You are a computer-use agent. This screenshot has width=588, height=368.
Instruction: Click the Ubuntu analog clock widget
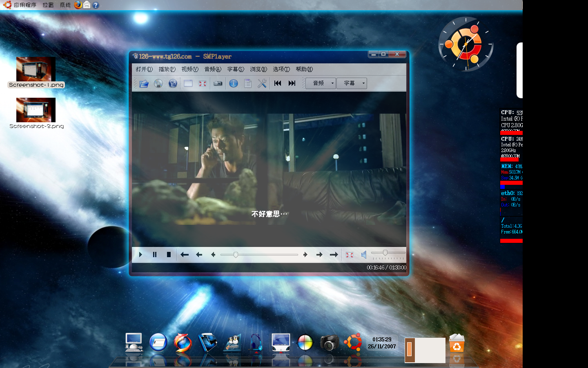pos(466,44)
